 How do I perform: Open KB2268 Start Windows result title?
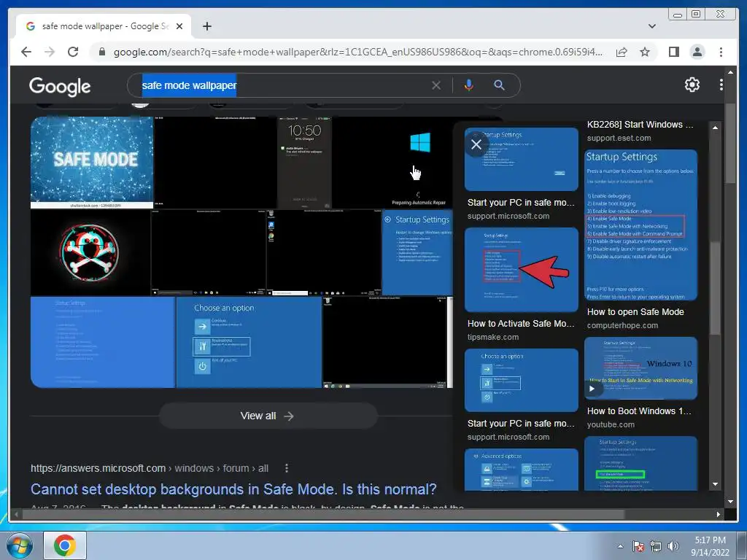click(x=640, y=125)
